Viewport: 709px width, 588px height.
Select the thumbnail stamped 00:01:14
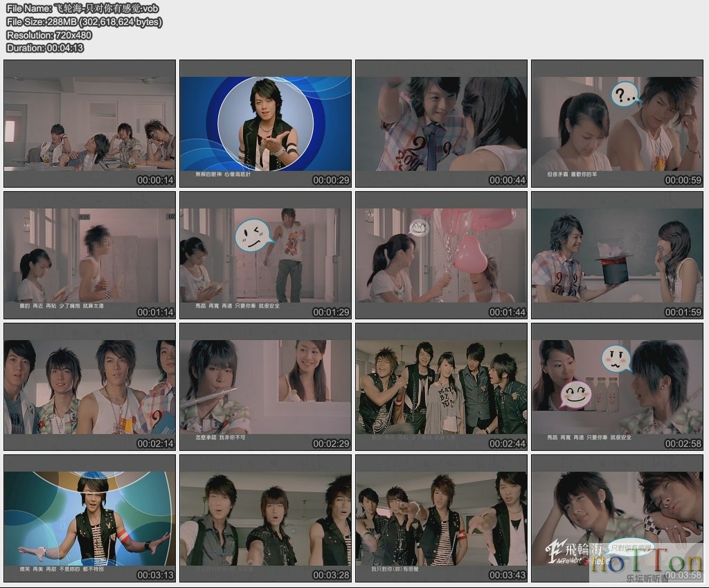click(x=89, y=255)
